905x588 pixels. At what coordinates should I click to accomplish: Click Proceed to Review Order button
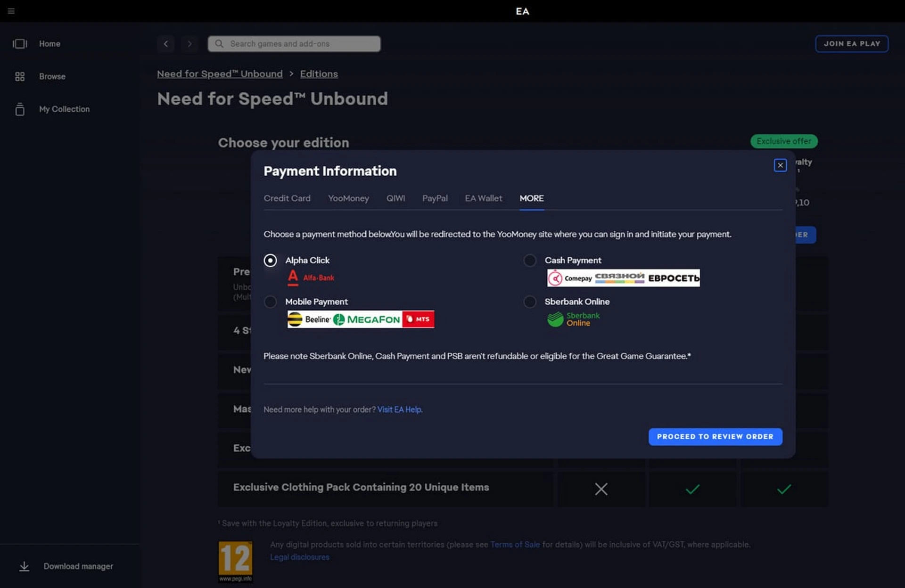pos(715,437)
